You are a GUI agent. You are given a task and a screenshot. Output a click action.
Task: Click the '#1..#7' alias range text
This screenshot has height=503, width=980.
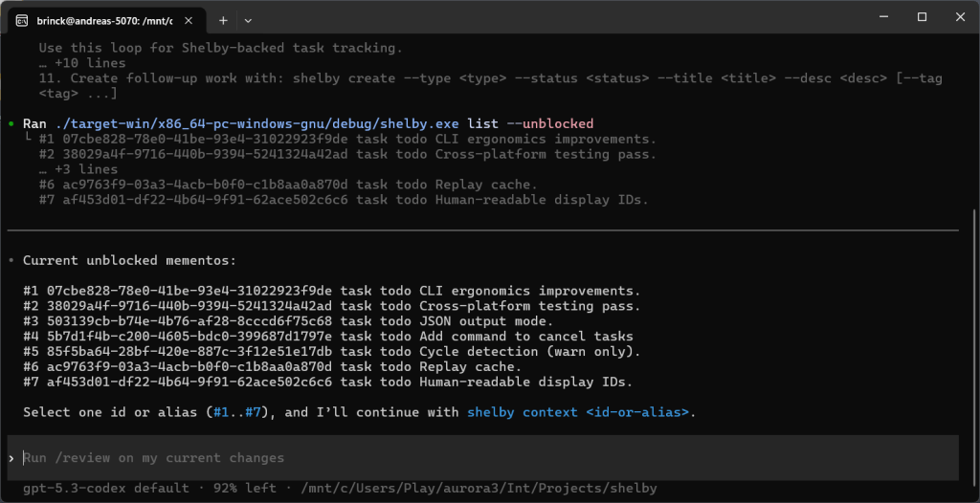pyautogui.click(x=247, y=413)
